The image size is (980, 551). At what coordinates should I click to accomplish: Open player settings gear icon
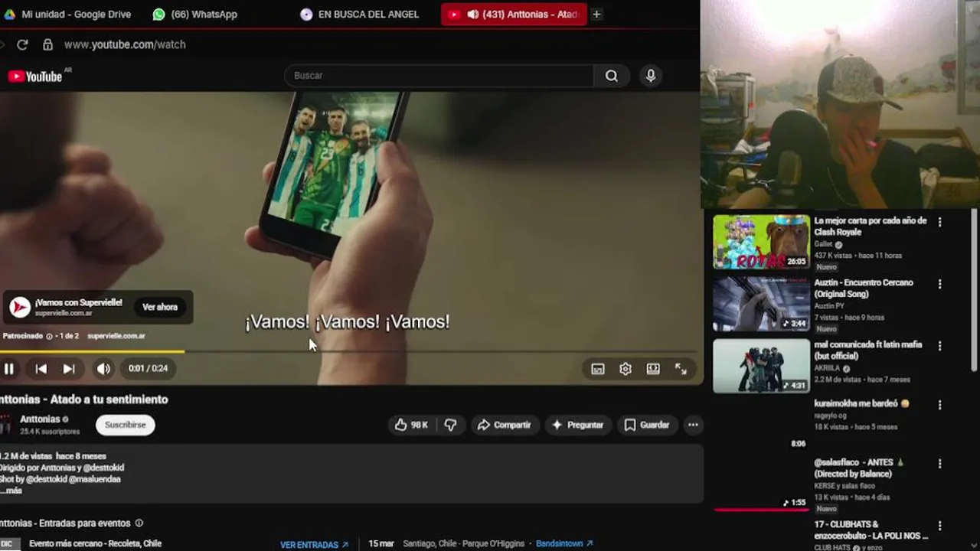click(x=626, y=369)
